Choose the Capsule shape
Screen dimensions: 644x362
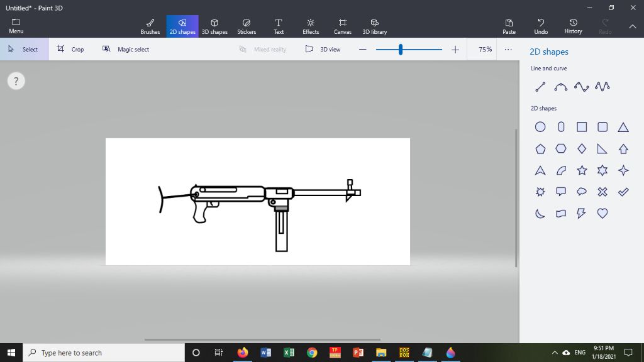click(x=561, y=127)
